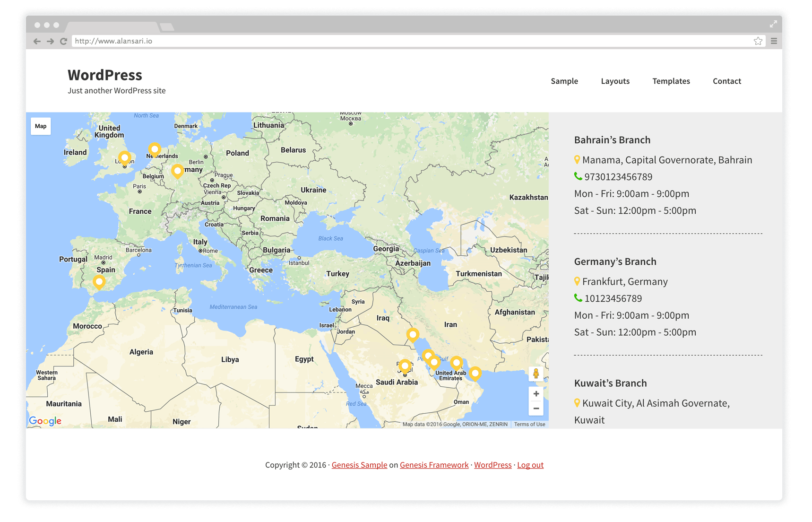Click the browser back arrow
Screen dimensions: 812x522
click(36, 41)
